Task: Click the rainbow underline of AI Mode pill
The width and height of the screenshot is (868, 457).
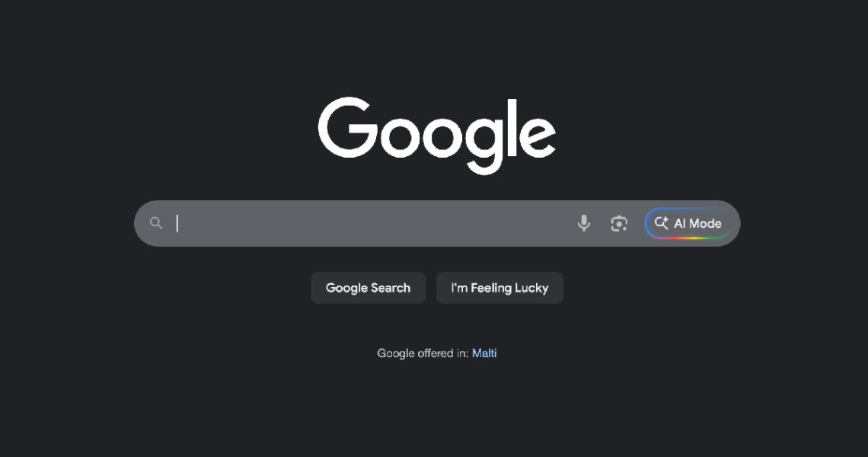Action: (x=688, y=238)
